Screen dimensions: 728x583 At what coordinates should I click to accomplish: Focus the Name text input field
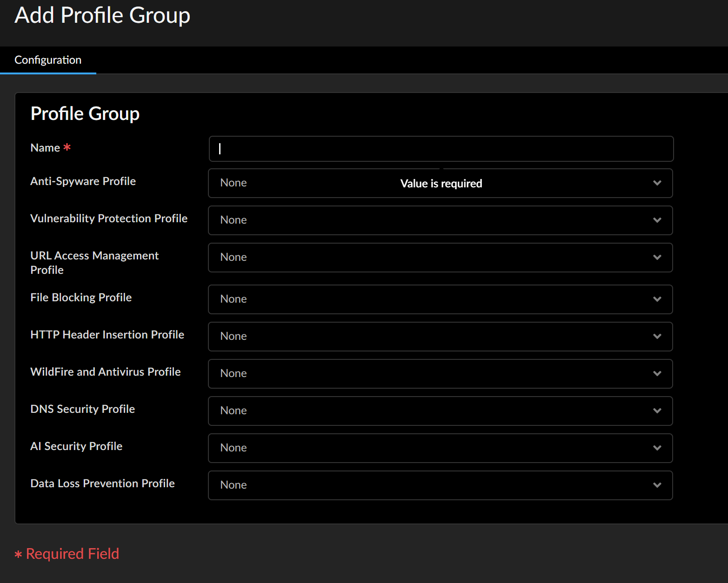pos(441,149)
